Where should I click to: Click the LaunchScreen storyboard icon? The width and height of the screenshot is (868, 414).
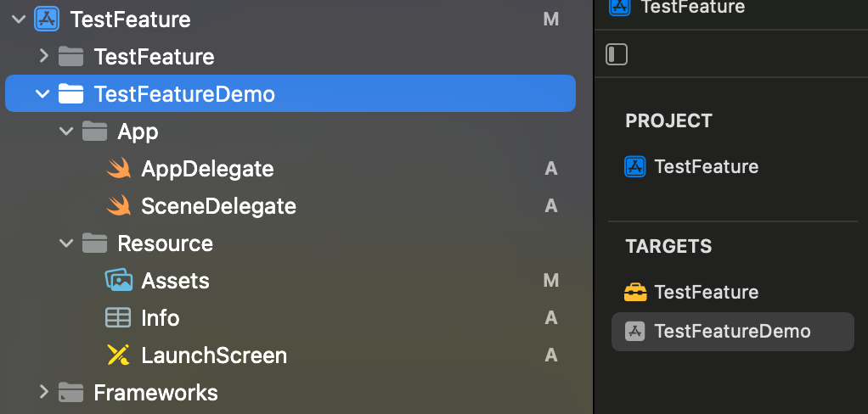click(118, 355)
